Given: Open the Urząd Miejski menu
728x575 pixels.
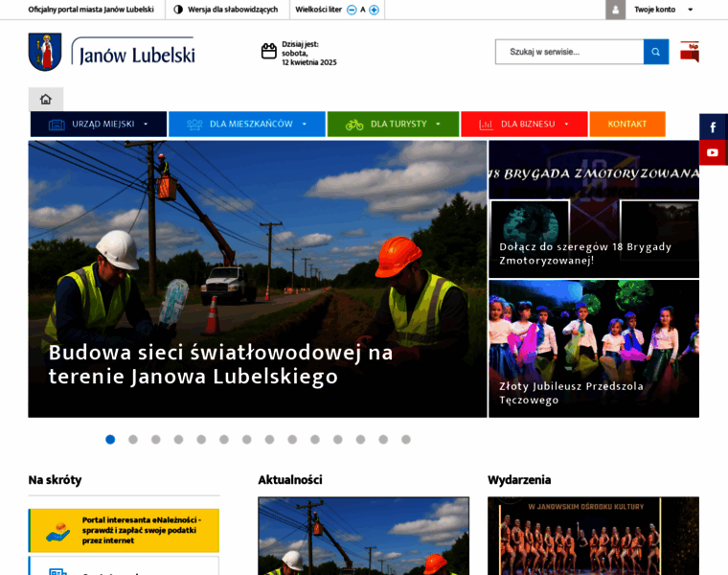Looking at the screenshot, I should click(x=99, y=124).
